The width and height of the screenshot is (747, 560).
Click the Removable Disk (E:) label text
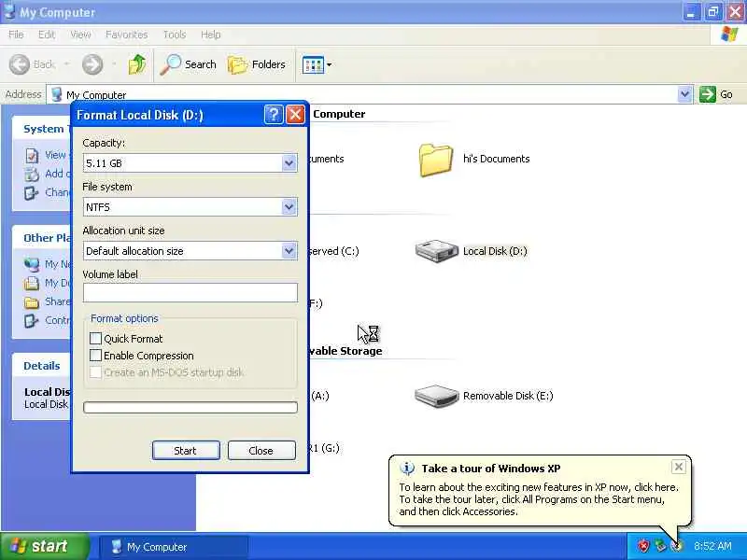(508, 396)
